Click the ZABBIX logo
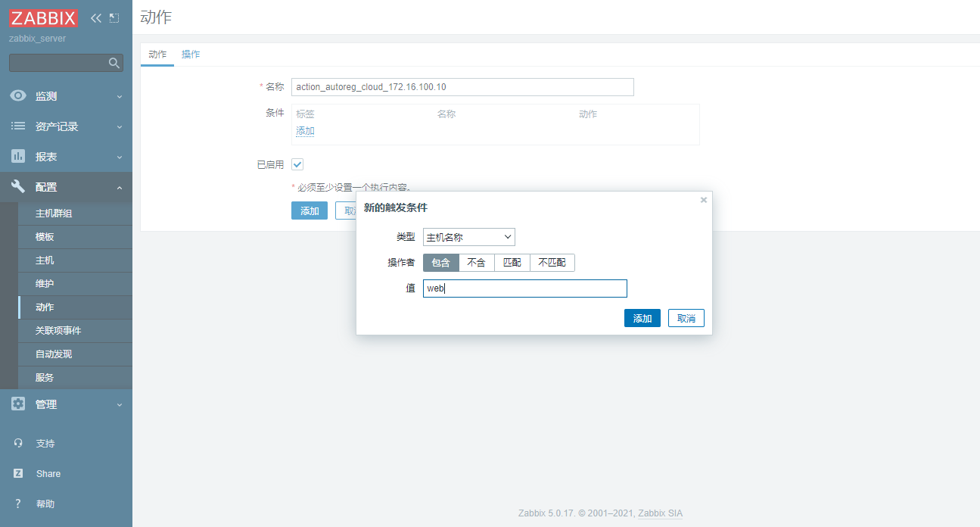980x527 pixels. [x=43, y=17]
